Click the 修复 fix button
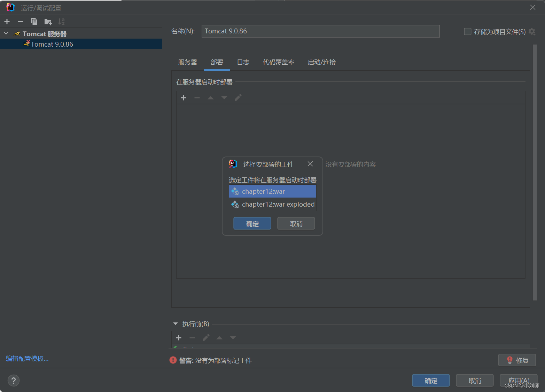Screen dimensions: 545x392 tap(517, 360)
